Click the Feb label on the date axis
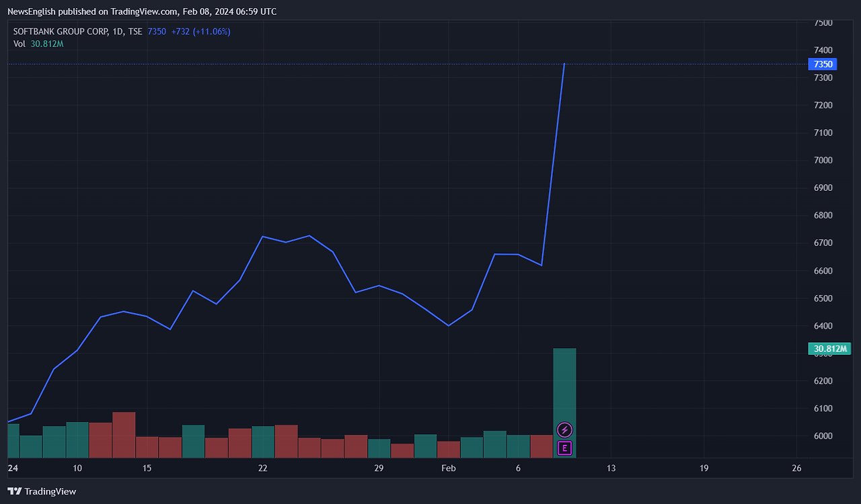861x504 pixels. pos(449,468)
